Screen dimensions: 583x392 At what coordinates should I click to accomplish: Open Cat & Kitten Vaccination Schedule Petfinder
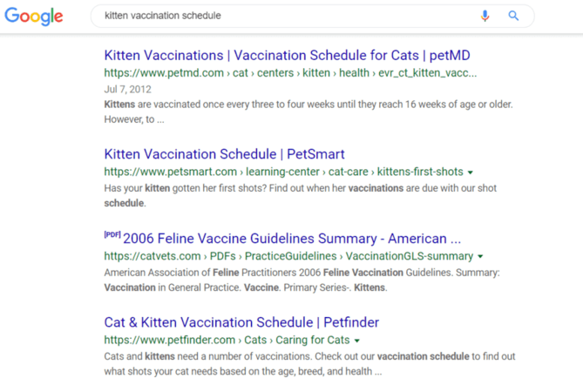pyautogui.click(x=241, y=322)
